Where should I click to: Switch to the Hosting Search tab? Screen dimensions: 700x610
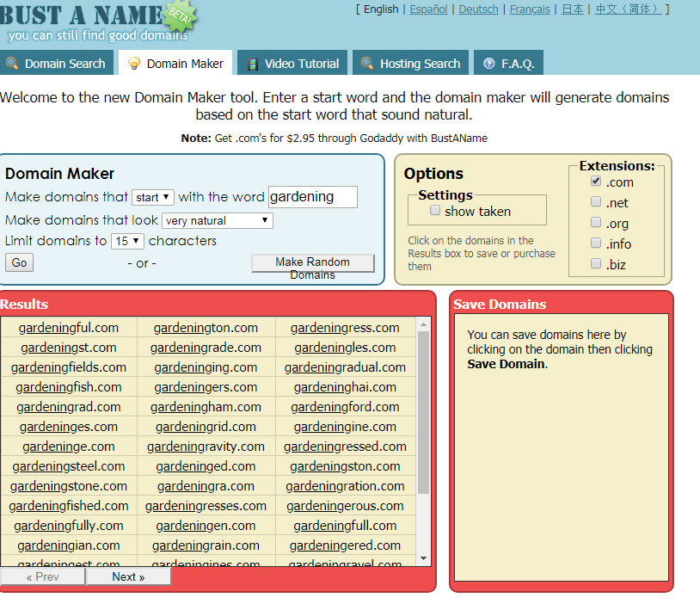click(x=410, y=62)
